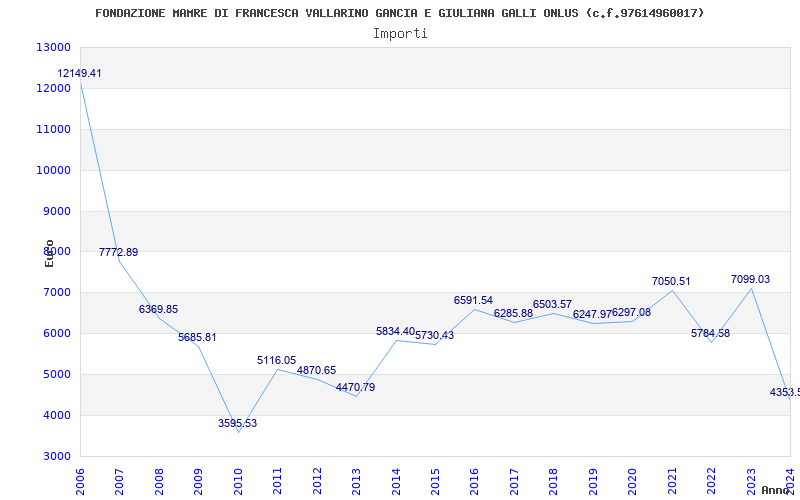Click the 5000 y-axis tick label

56,374
